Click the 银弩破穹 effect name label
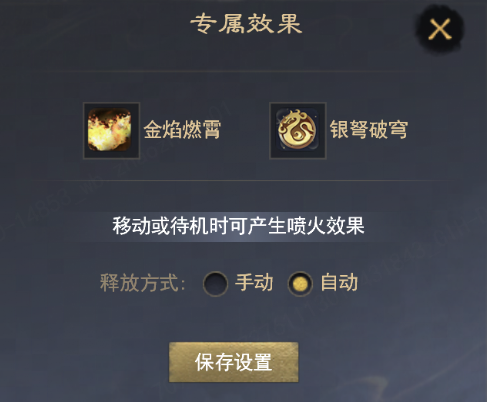487x402 pixels. coord(369,130)
